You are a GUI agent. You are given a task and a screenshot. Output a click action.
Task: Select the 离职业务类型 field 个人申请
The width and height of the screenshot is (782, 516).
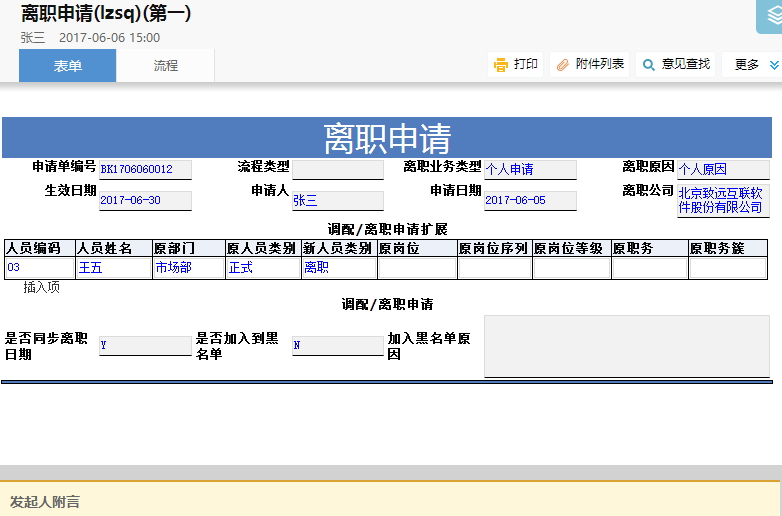[529, 170]
